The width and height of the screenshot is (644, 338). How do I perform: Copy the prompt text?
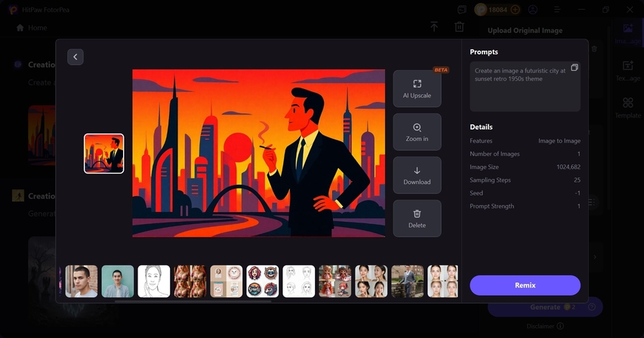point(575,68)
